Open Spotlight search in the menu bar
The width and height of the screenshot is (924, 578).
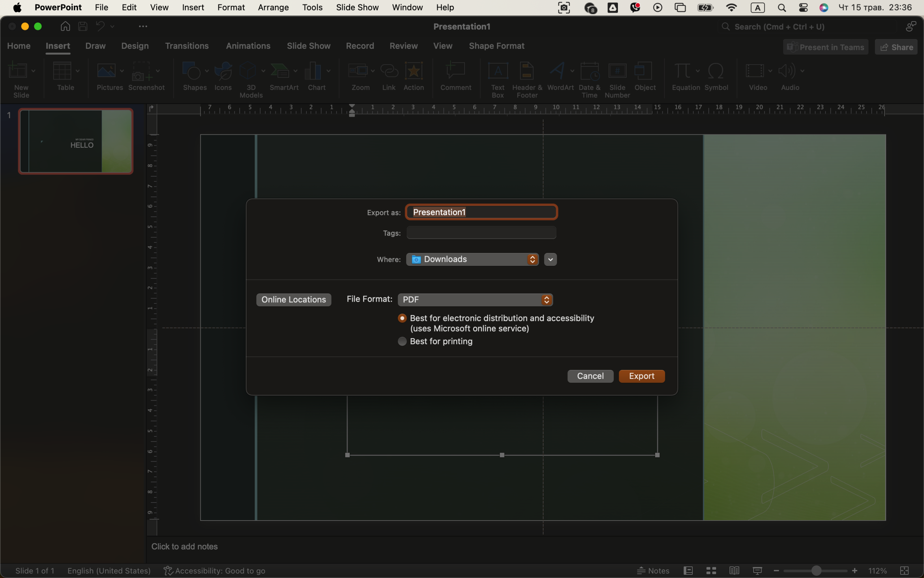tap(781, 8)
